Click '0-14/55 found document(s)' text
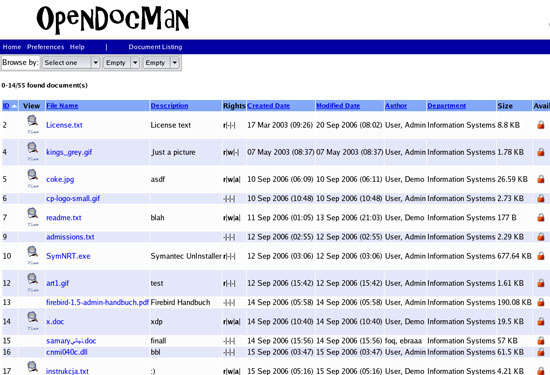 45,85
